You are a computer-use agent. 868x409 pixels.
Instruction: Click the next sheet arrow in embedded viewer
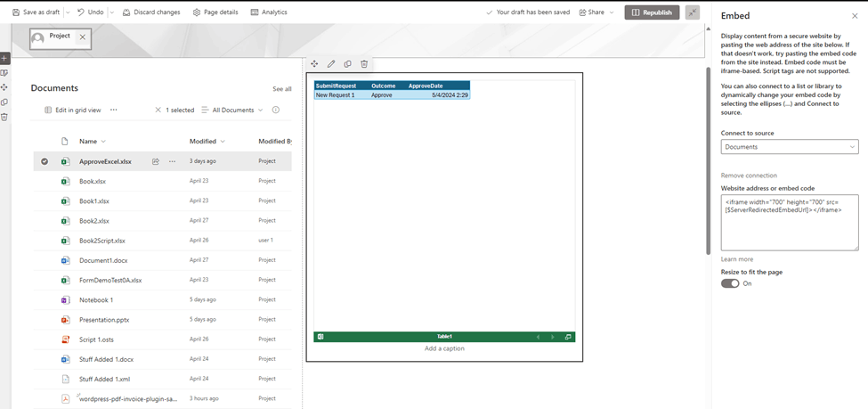point(552,337)
